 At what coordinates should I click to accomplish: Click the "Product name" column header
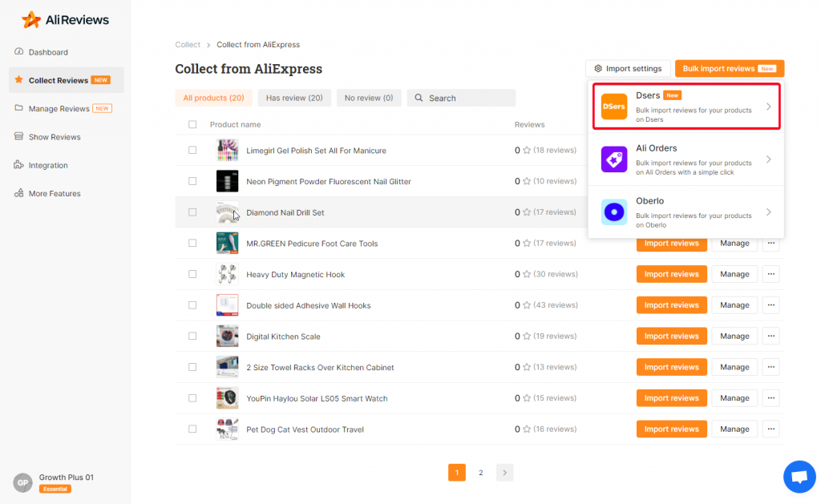(x=235, y=124)
